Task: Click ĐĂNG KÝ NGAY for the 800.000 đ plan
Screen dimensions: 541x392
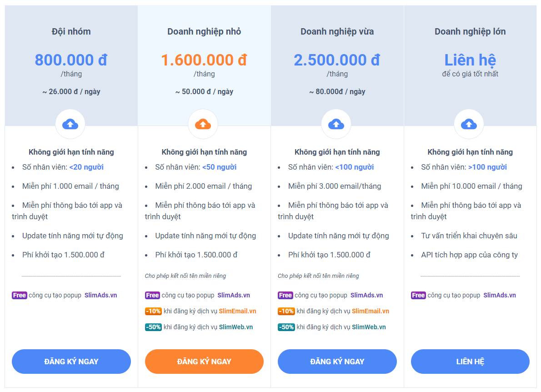Action: click(x=71, y=361)
